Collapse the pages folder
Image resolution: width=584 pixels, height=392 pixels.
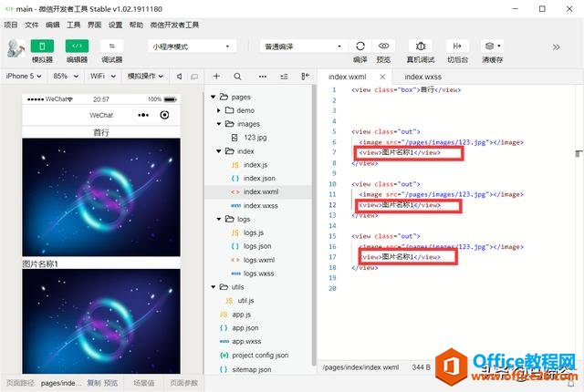pos(213,97)
